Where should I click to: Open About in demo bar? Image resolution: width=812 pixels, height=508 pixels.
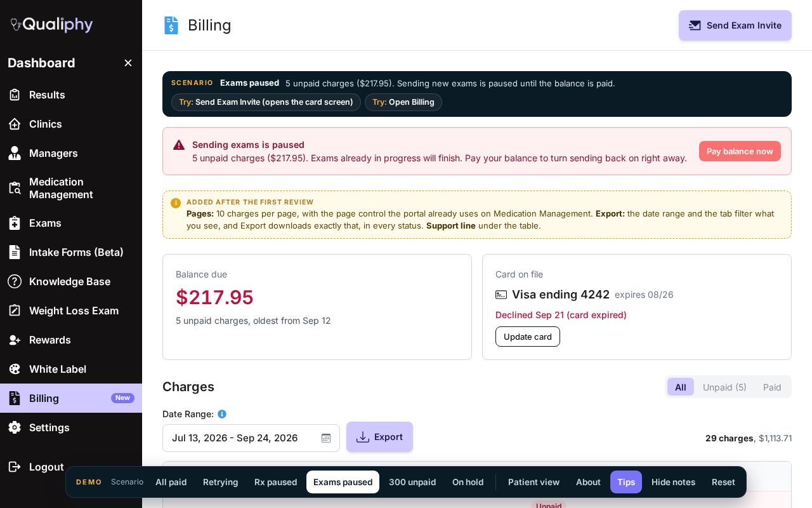(x=588, y=482)
